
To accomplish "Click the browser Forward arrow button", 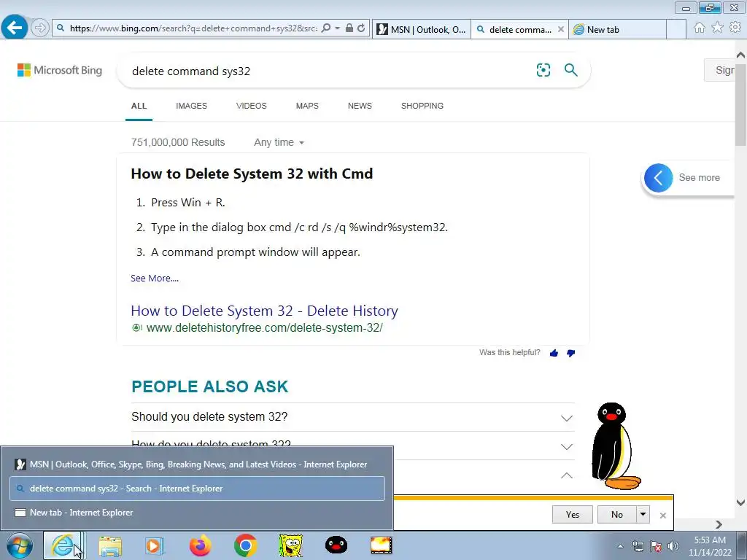I will point(40,28).
